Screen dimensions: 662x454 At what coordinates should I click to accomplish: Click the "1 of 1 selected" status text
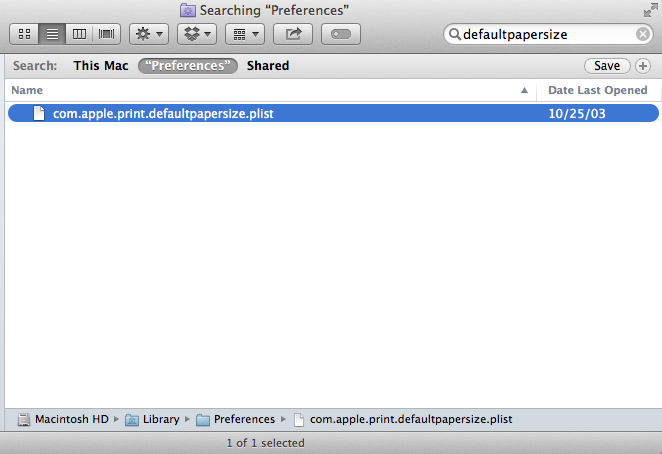point(265,443)
